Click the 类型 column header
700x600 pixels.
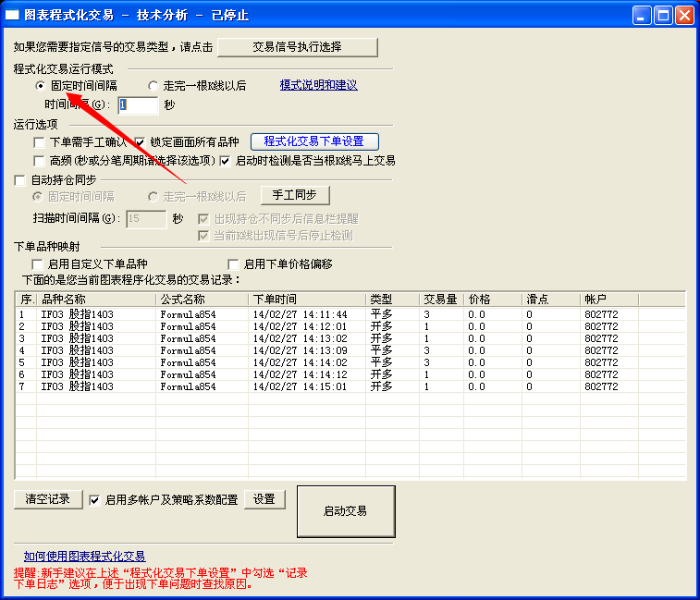click(x=393, y=300)
